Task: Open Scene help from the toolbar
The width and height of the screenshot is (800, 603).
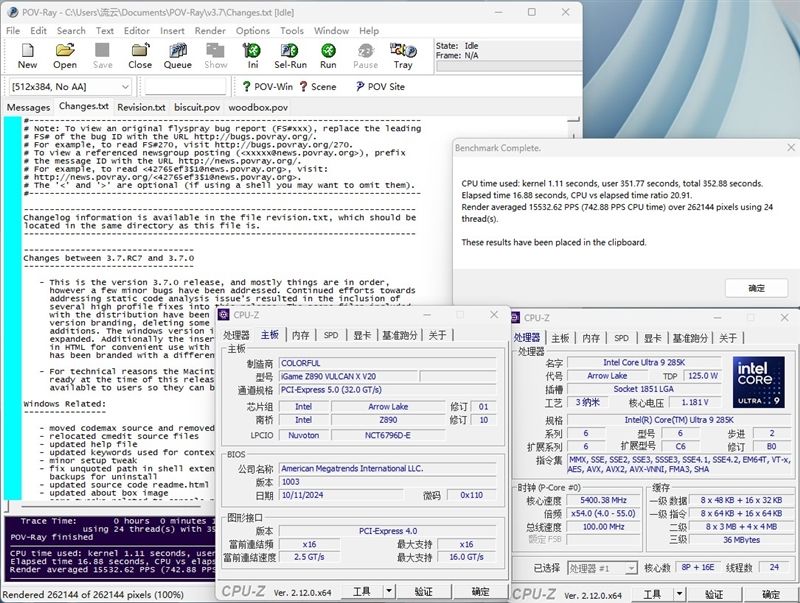Action: tap(317, 87)
